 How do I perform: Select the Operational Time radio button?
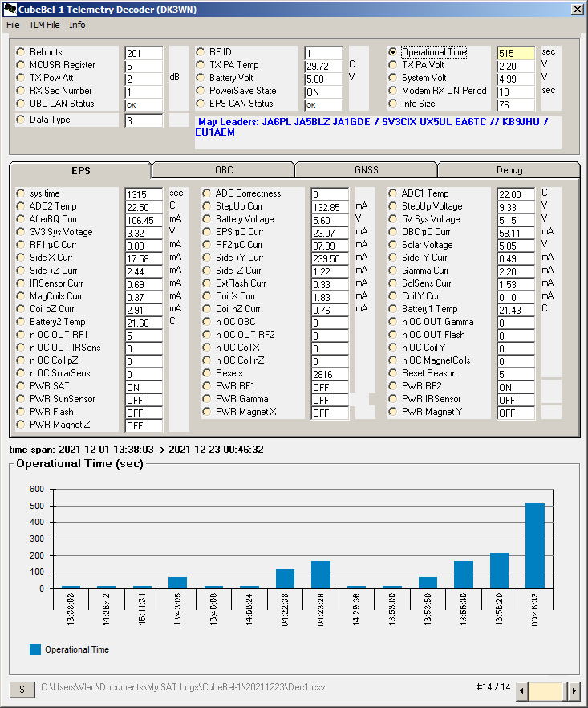(392, 52)
